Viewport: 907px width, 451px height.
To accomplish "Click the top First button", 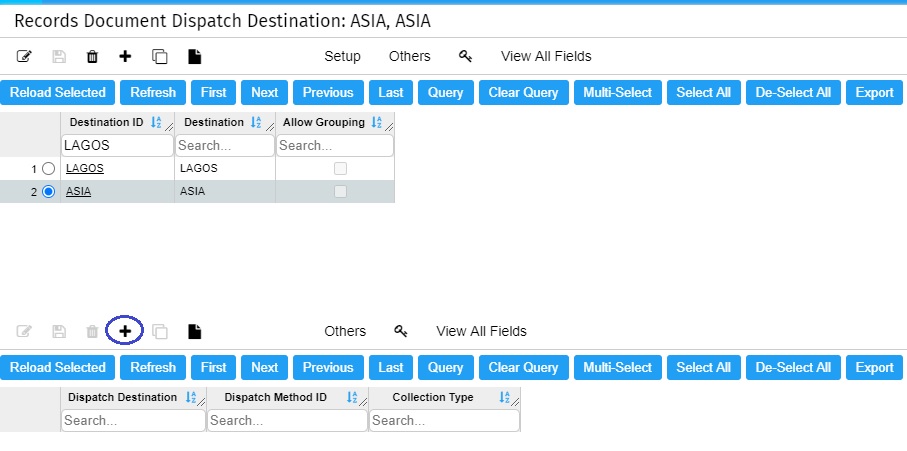I will point(213,93).
